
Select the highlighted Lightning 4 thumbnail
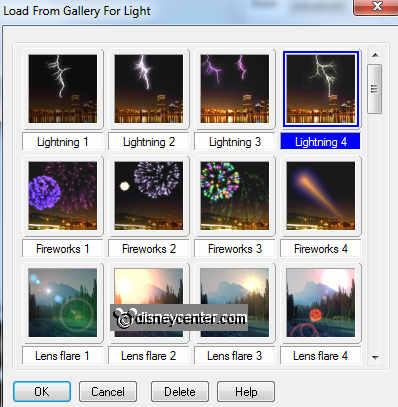tap(321, 89)
